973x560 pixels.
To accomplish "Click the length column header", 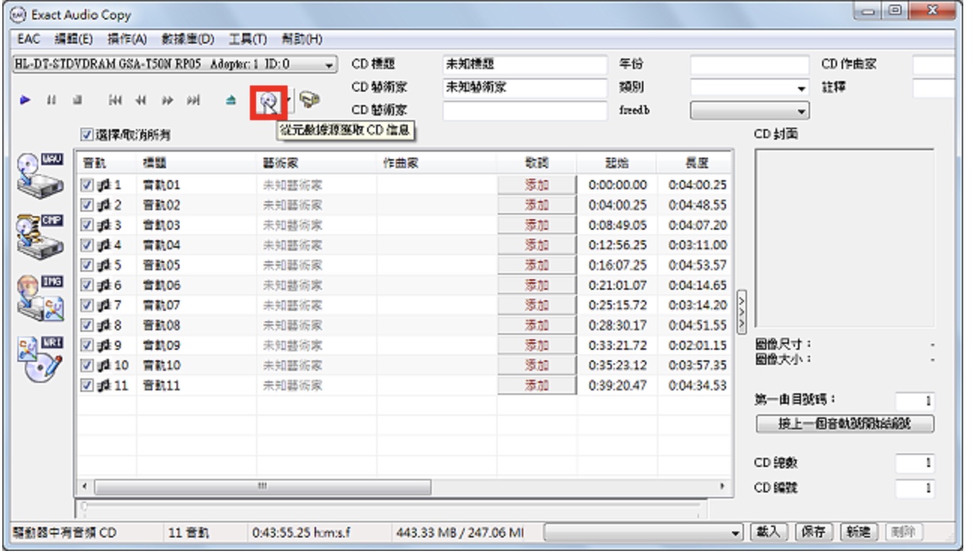I will tap(694, 164).
